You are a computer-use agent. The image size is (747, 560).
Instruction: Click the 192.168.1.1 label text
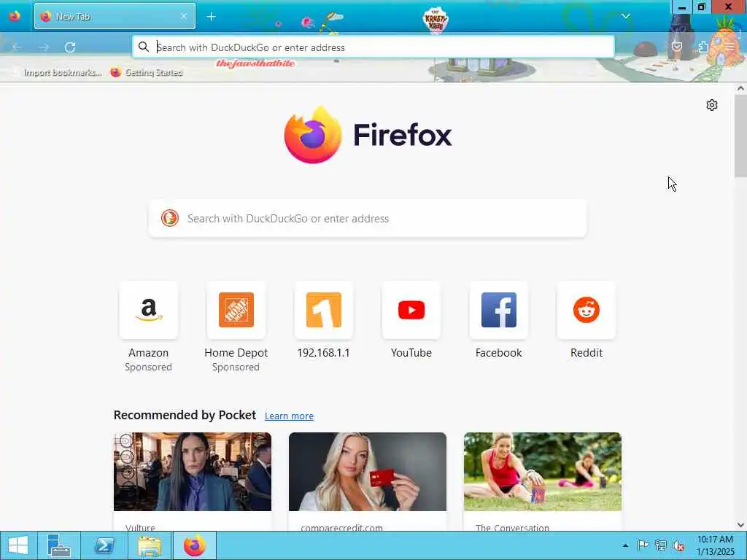pyautogui.click(x=323, y=353)
